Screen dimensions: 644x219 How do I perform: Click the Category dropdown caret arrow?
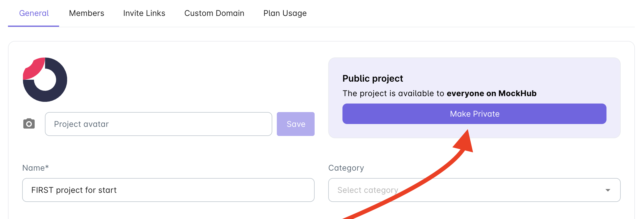click(608, 190)
